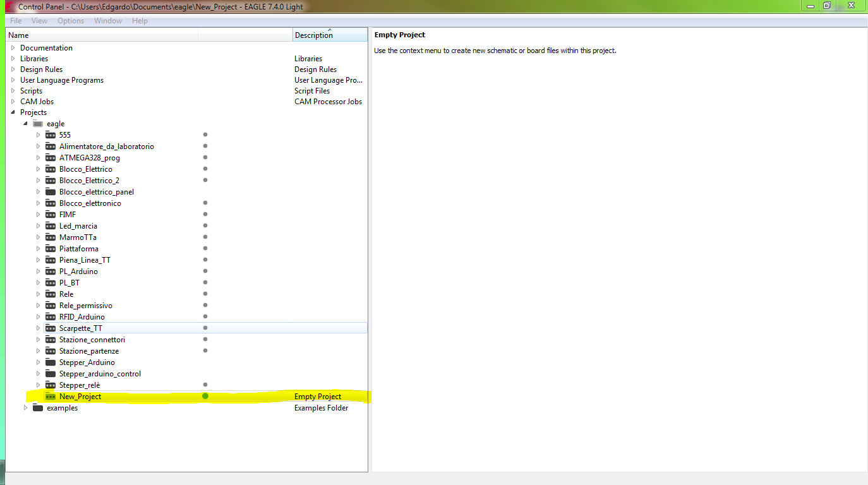This screenshot has height=485, width=868.
Task: Click the Scarpette_TT project folder icon
Action: coord(51,328)
